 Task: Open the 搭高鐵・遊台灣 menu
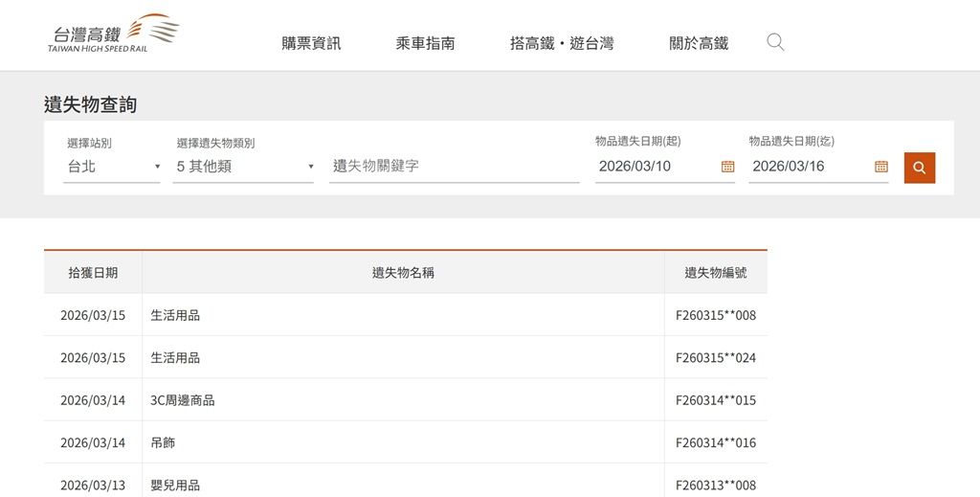pyautogui.click(x=561, y=43)
